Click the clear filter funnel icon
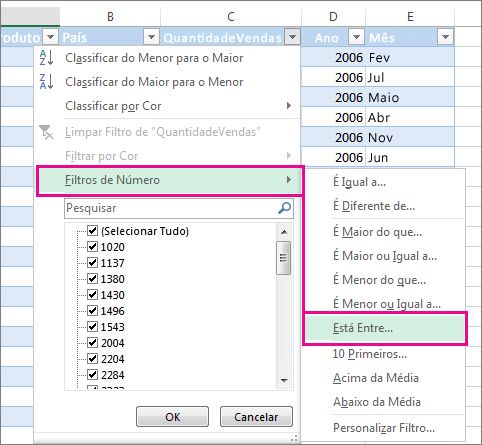Image resolution: width=482 pixels, height=445 pixels. [46, 132]
